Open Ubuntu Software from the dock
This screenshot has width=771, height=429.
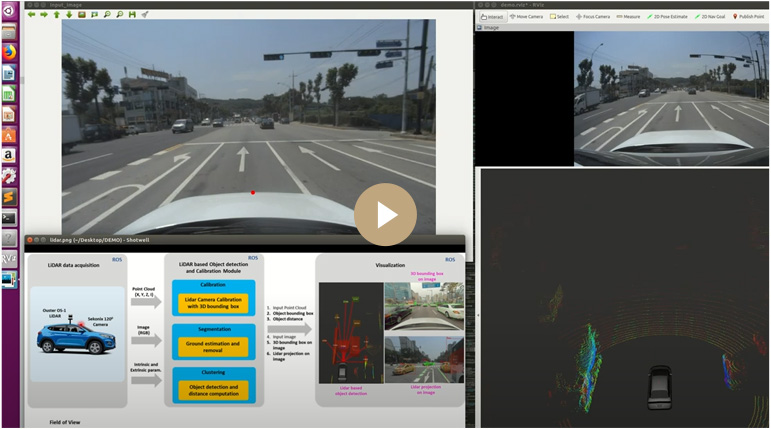point(9,135)
